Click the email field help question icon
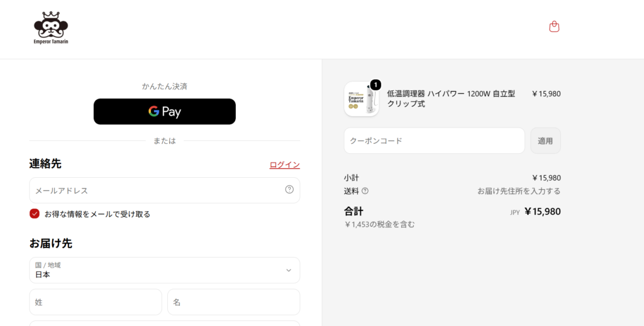Viewport: 644px width, 326px height. (289, 190)
